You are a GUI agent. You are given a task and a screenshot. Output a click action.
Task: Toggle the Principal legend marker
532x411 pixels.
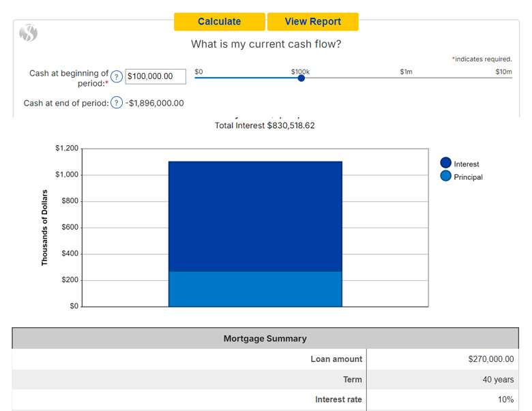tap(445, 176)
